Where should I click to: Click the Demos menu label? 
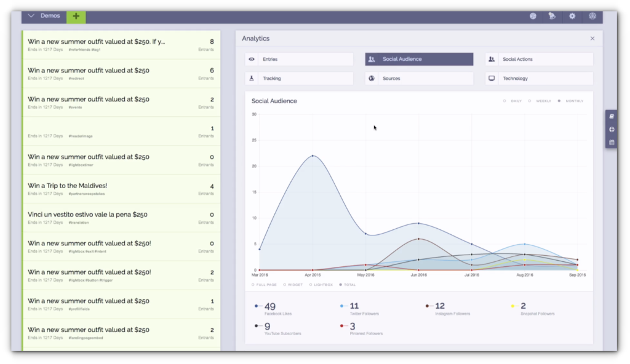(x=50, y=15)
